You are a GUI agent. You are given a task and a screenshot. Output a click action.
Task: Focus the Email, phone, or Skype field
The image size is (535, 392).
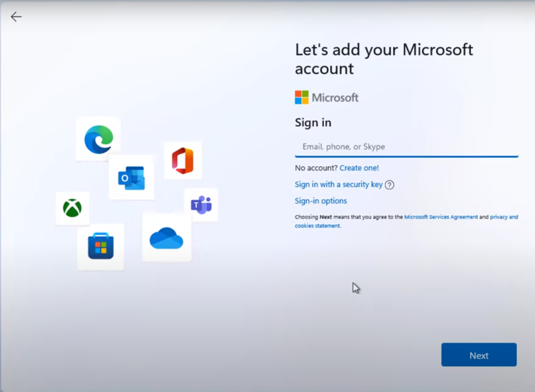(406, 147)
